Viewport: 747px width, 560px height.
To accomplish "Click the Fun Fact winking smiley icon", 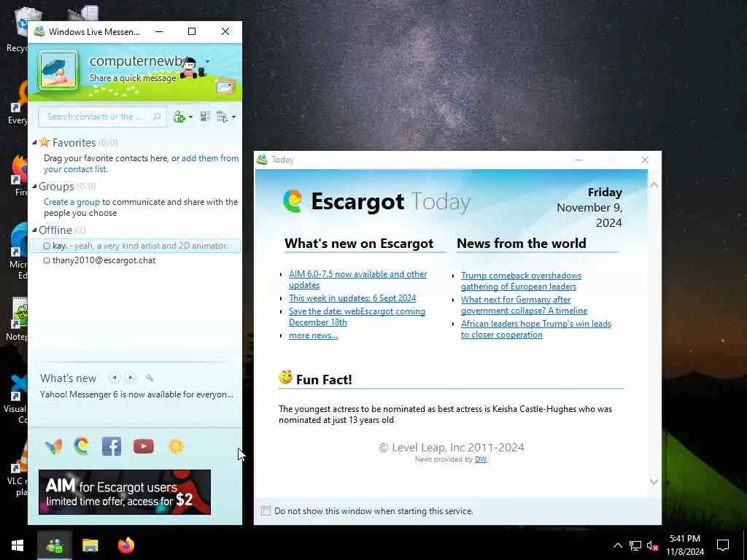I will pos(285,378).
